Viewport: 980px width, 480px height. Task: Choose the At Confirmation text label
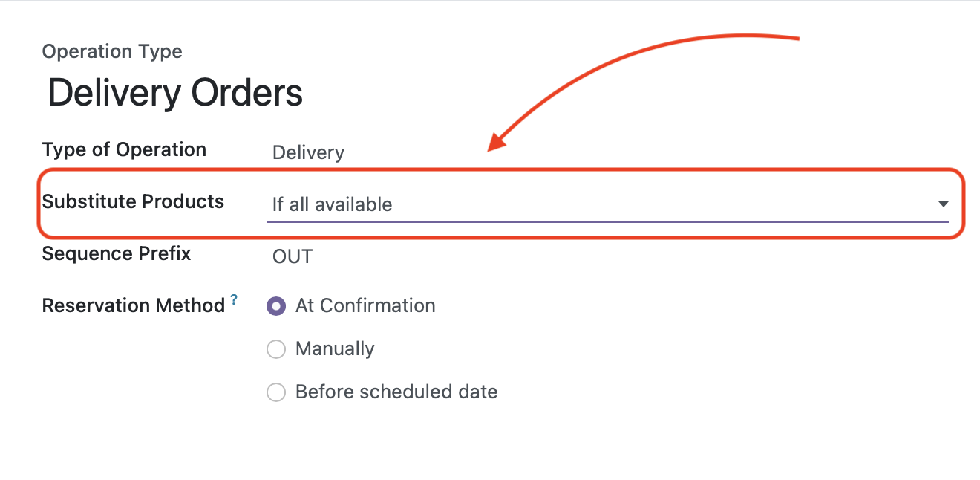[x=365, y=305]
